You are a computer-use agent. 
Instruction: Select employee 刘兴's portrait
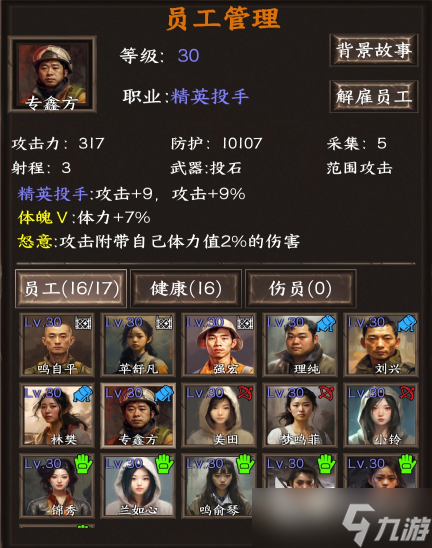click(x=381, y=345)
